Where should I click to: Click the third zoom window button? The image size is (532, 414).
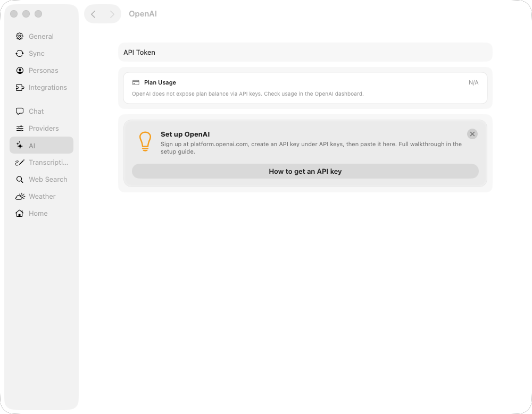click(x=38, y=14)
